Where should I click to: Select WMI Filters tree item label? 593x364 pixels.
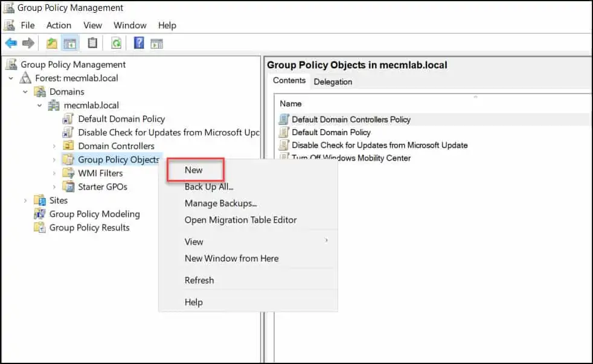click(100, 173)
